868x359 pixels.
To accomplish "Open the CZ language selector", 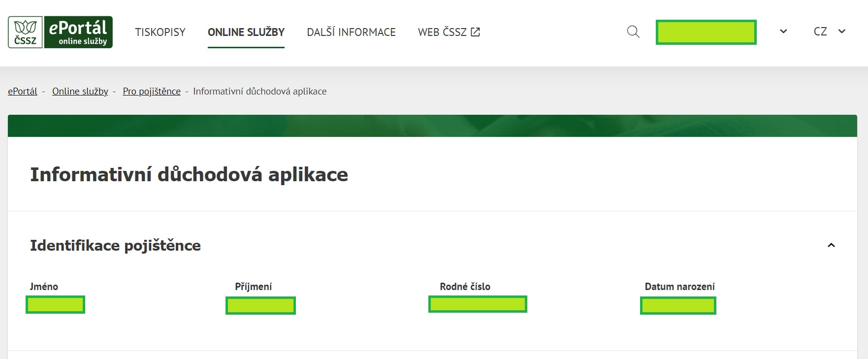I will click(x=829, y=32).
